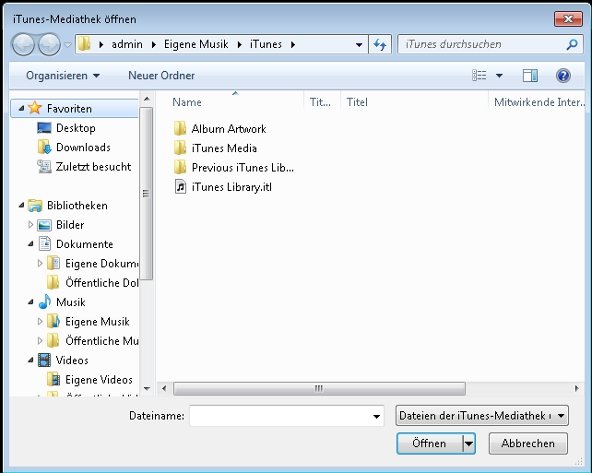
Task: Click the refresh button next to address bar
Action: [380, 45]
